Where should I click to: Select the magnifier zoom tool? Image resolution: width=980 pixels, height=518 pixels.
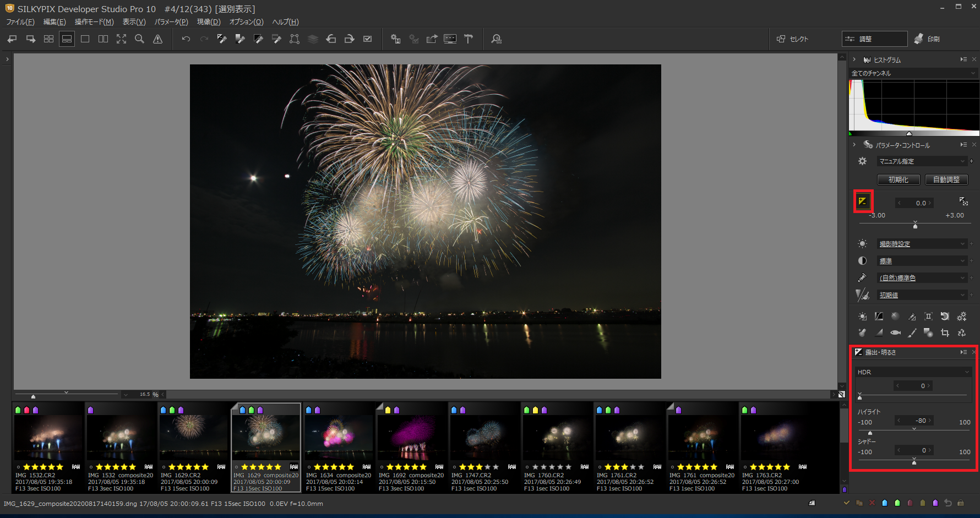tap(139, 39)
